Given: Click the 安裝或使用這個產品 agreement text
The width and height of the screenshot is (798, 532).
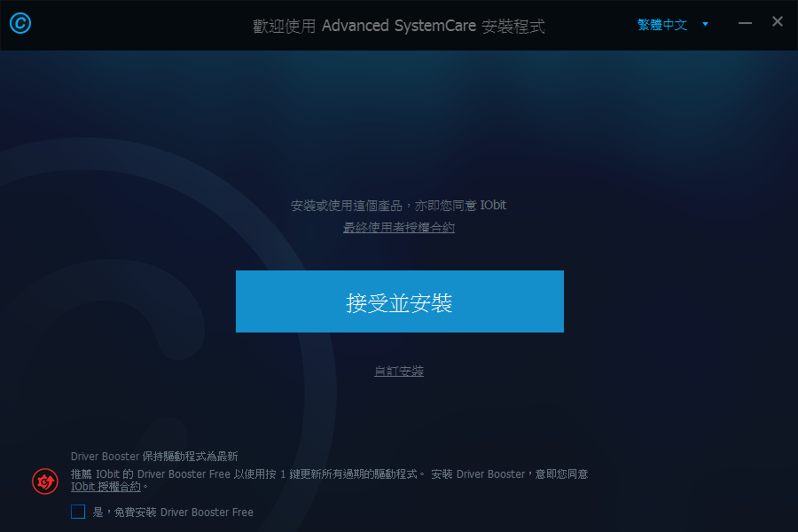Looking at the screenshot, I should (x=398, y=205).
